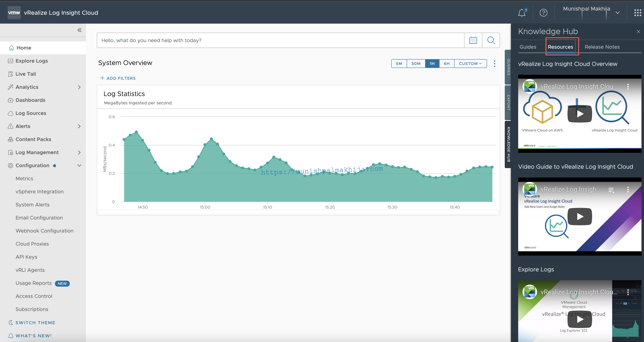Open Subscriptions page
The image size is (644, 342).
coord(32,309)
